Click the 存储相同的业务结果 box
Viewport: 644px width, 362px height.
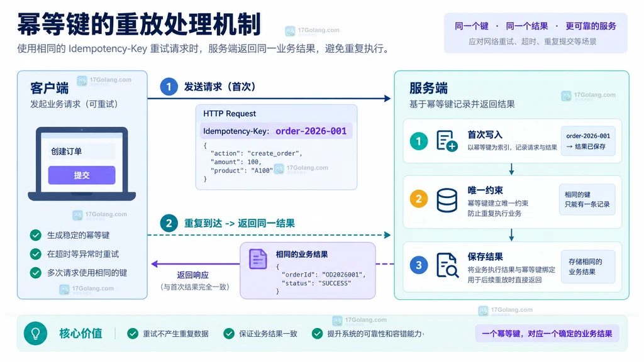[588, 266]
